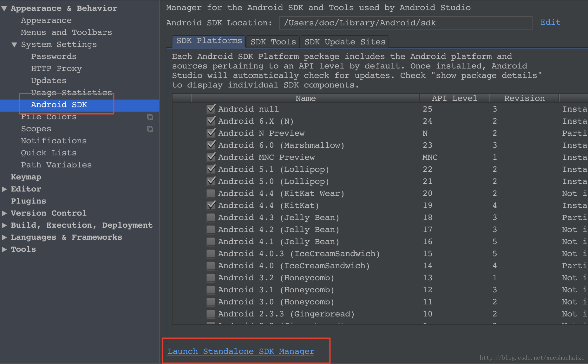
Task: Enable Android 4.4 (KitKat Wear) platform
Action: (x=211, y=193)
